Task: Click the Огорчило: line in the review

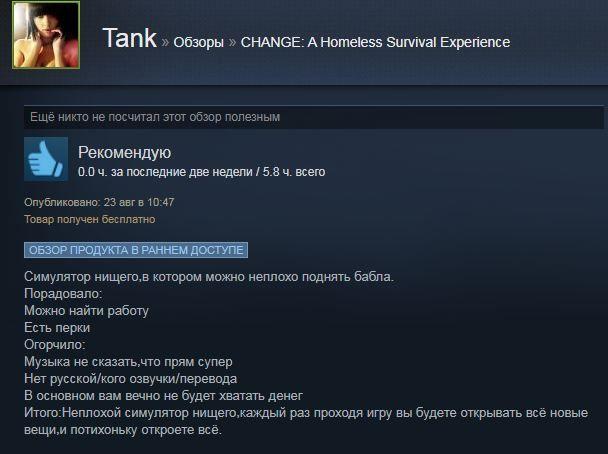Action: [x=55, y=345]
